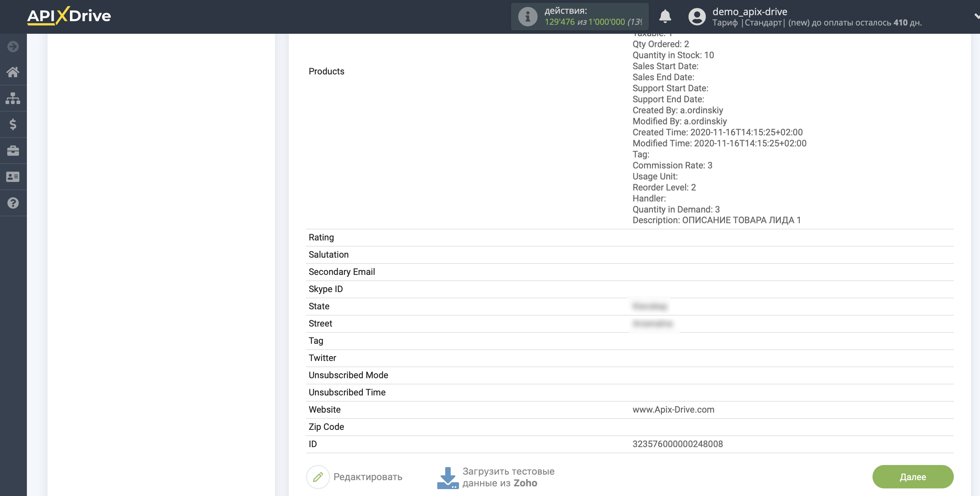The image size is (980, 496).
Task: Open the contact card icon
Action: [x=13, y=177]
